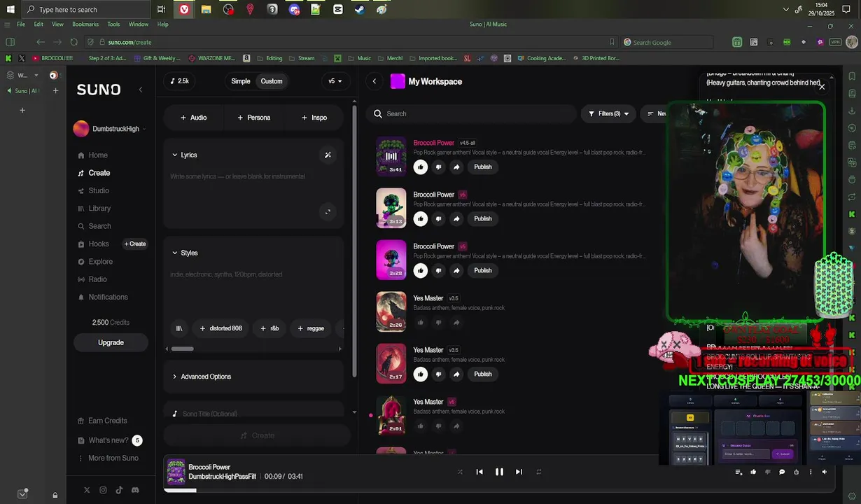Expand Advanced Options section
Screen dimensions: 861x504
click(x=202, y=377)
